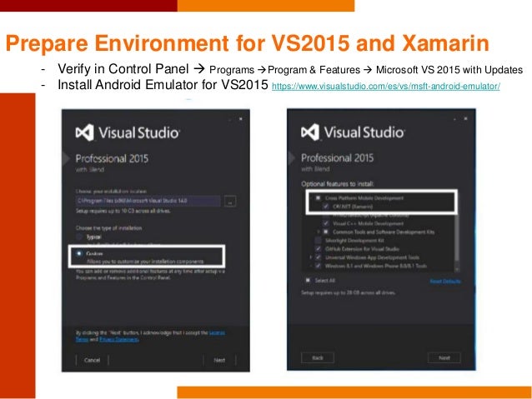Image resolution: width=532 pixels, height=399 pixels.
Task: Toggle Common Tools and Software Development Kits checkbox
Action: click(x=326, y=232)
